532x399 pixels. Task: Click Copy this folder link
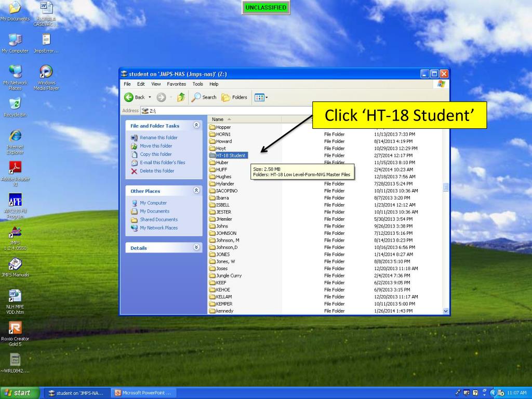pyautogui.click(x=156, y=154)
